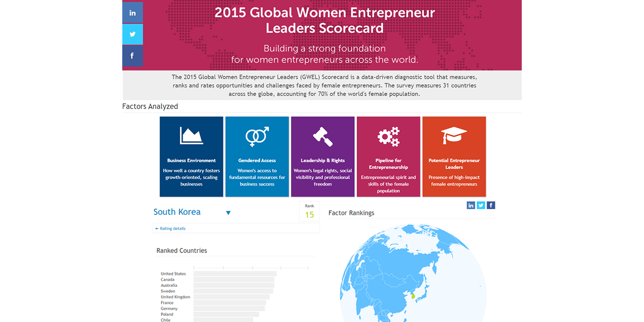
Task: Click the LinkedIn share button in the sidebar
Action: coord(132,13)
